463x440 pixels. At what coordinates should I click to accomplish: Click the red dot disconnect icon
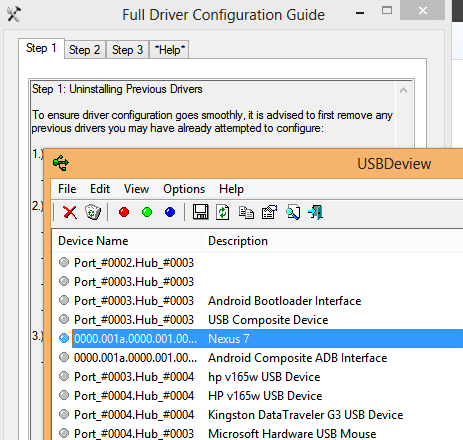tap(124, 212)
